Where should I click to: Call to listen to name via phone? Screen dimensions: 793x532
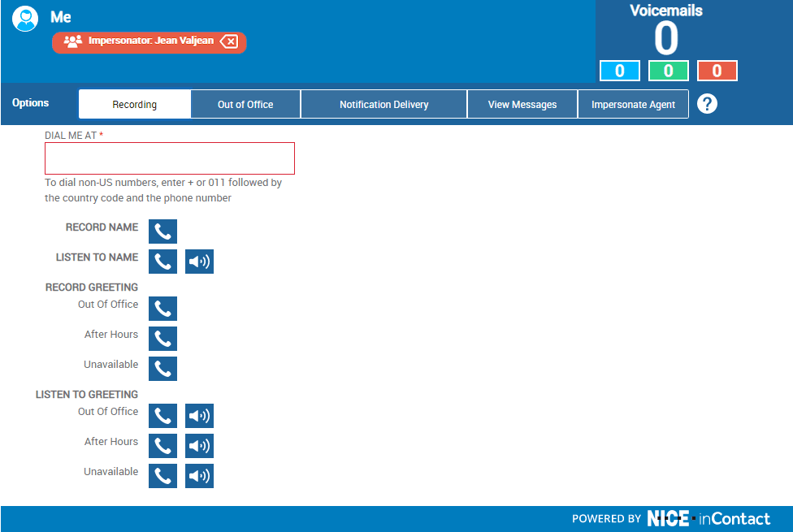click(162, 262)
